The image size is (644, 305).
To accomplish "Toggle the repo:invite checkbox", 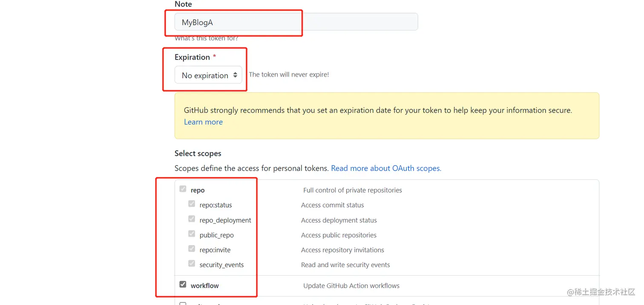I will pyautogui.click(x=192, y=249).
